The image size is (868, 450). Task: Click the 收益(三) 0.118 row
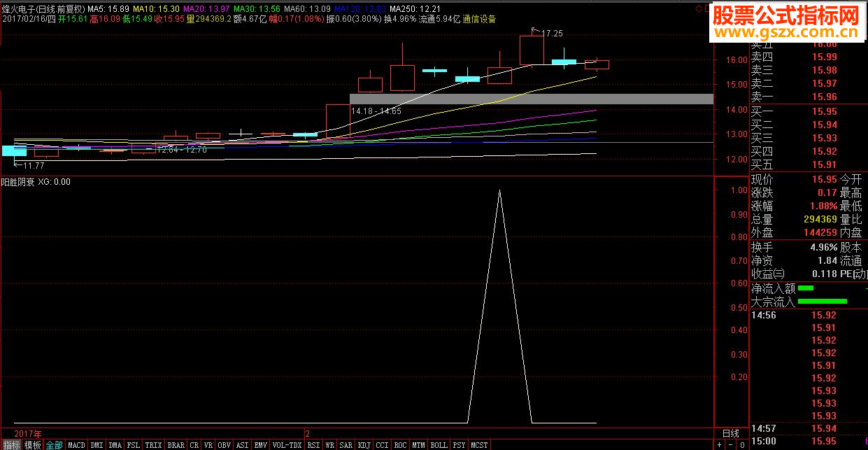tap(795, 274)
